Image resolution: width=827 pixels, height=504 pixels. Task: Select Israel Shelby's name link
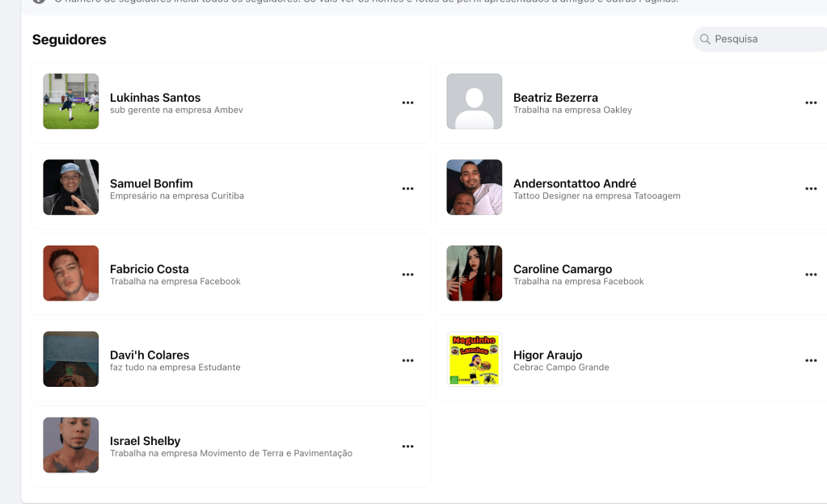pyautogui.click(x=145, y=441)
